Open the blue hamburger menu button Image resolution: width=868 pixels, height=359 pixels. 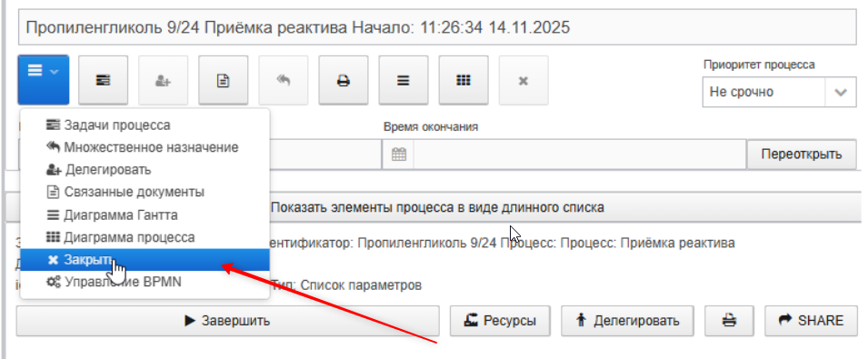[x=44, y=80]
